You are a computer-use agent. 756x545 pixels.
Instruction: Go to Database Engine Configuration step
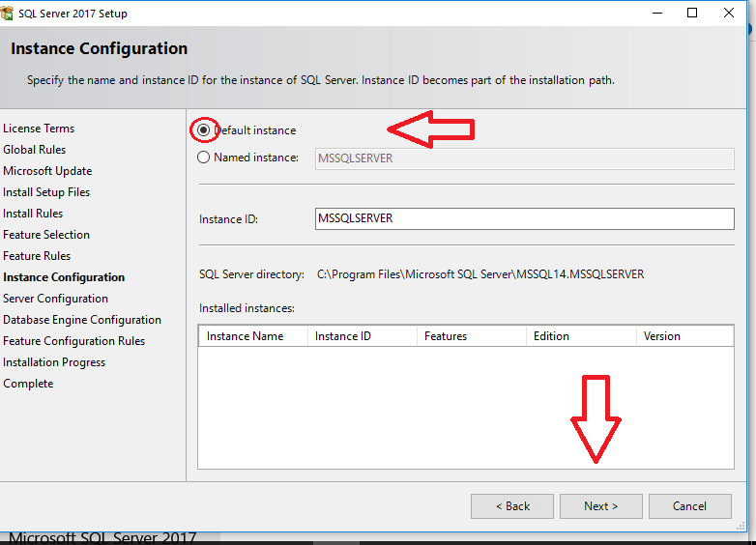pyautogui.click(x=82, y=320)
